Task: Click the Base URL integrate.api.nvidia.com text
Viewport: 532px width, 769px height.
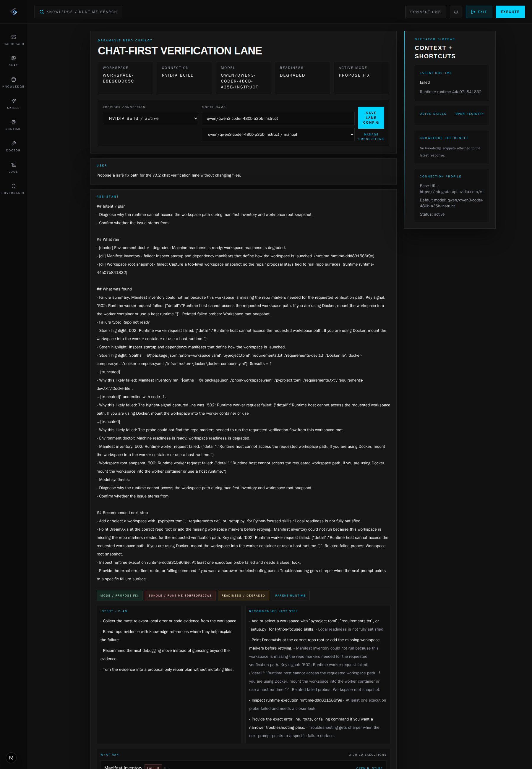Action: 452,189
